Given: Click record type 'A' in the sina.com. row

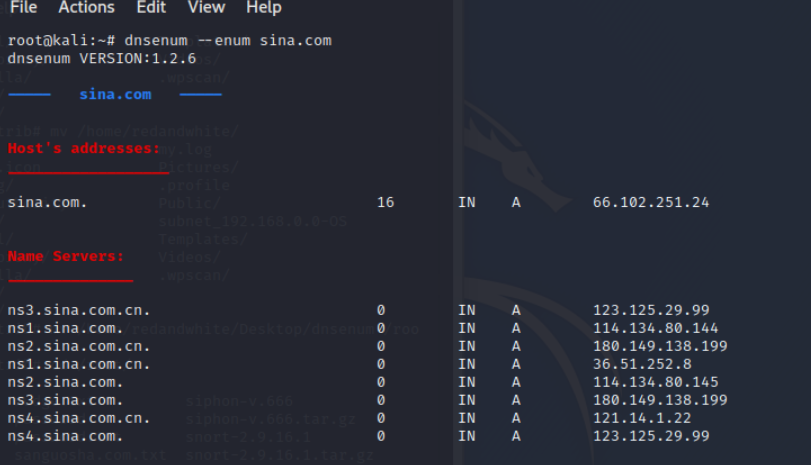Looking at the screenshot, I should click(516, 202).
